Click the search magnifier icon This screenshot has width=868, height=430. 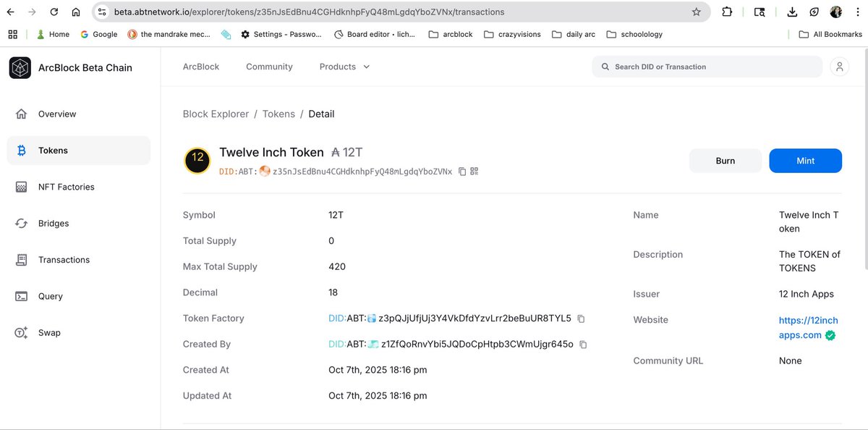point(605,67)
